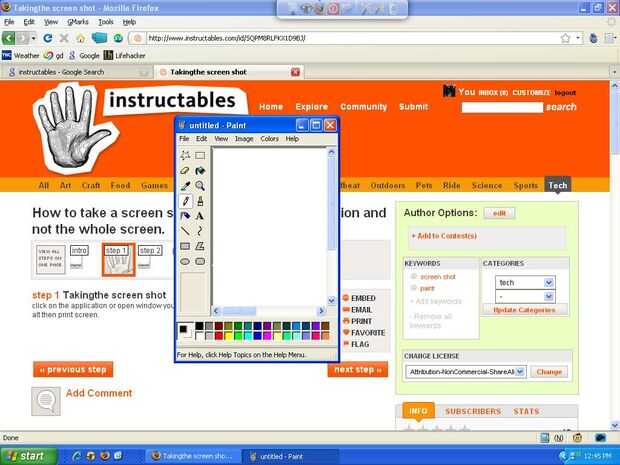Screen dimensions: 620x465
Task: Select the Pencil tool in Paint
Action: click(x=185, y=201)
